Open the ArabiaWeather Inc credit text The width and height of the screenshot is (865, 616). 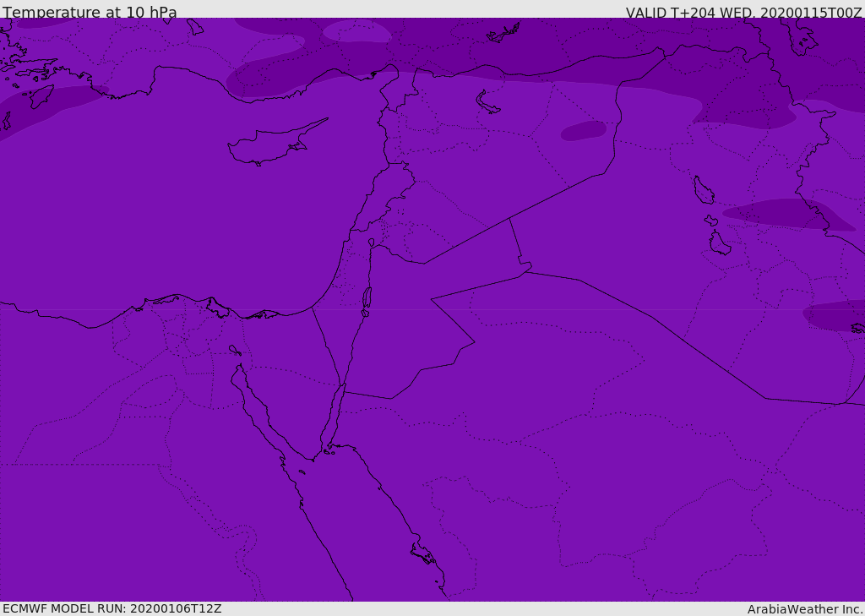click(804, 609)
